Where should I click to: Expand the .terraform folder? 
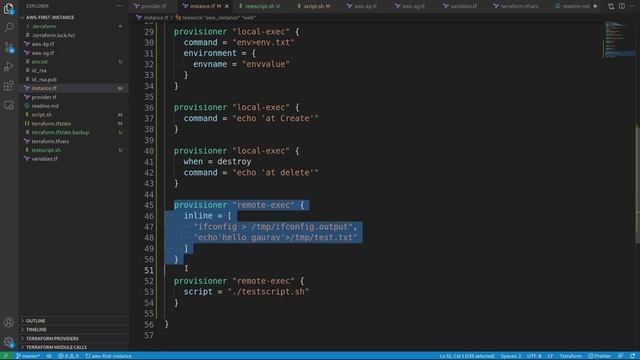(x=44, y=27)
